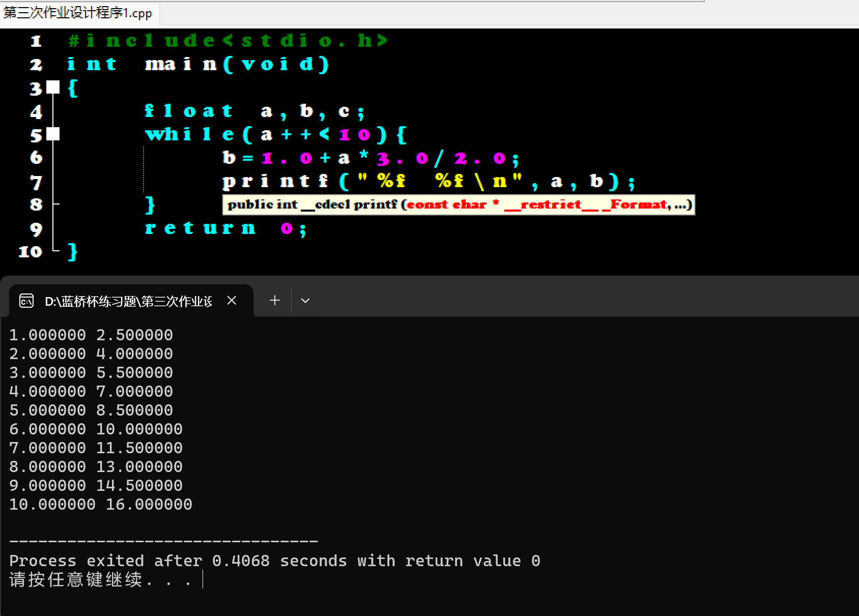Click output row '10.000000 16.000000'
This screenshot has width=859, height=616.
pos(101,504)
